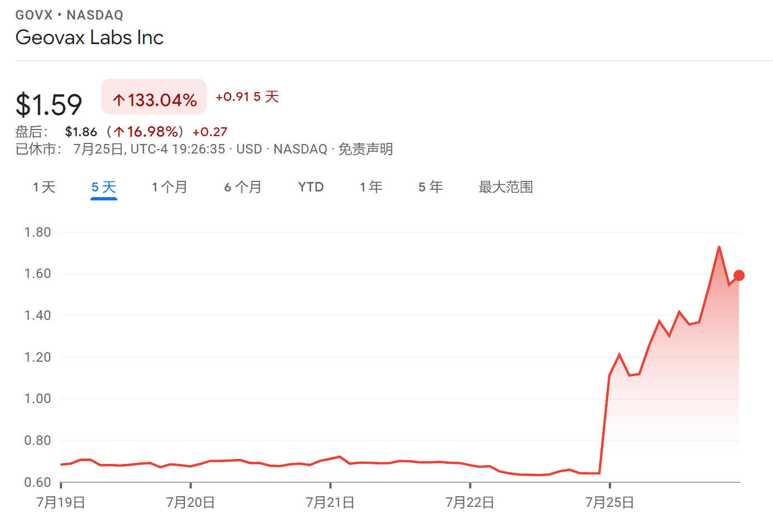Click the up arrow in percentage badge

(x=118, y=100)
